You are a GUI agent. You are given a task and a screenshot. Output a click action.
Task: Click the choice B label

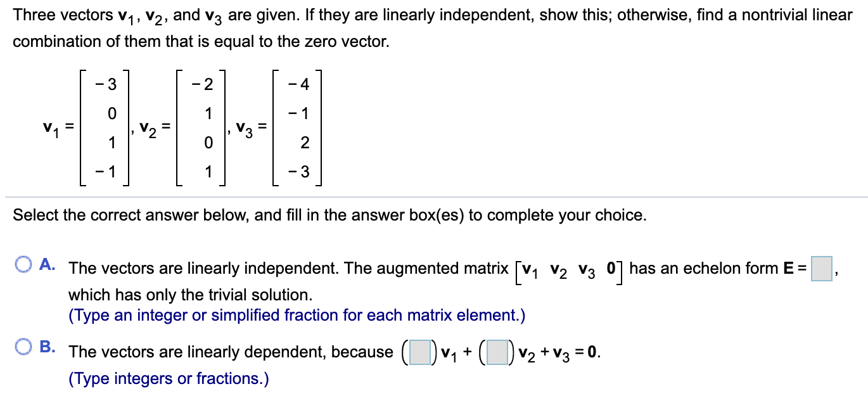(47, 347)
